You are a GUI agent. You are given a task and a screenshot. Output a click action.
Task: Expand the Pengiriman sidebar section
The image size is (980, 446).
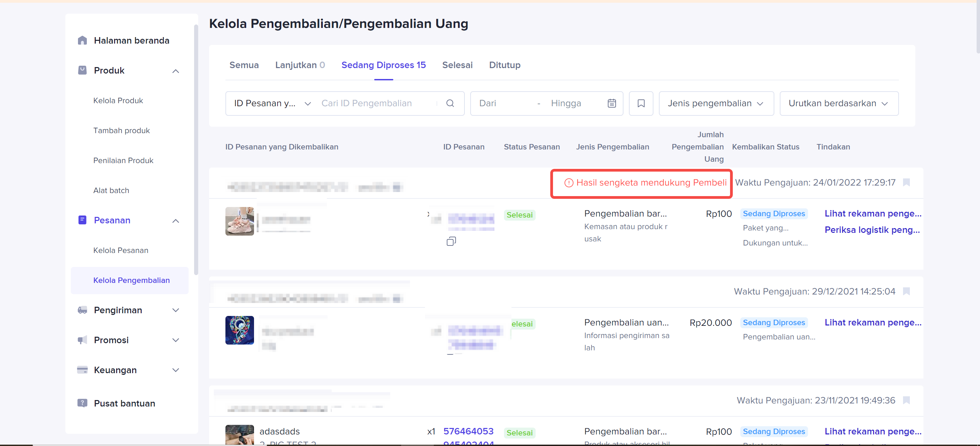[175, 310]
